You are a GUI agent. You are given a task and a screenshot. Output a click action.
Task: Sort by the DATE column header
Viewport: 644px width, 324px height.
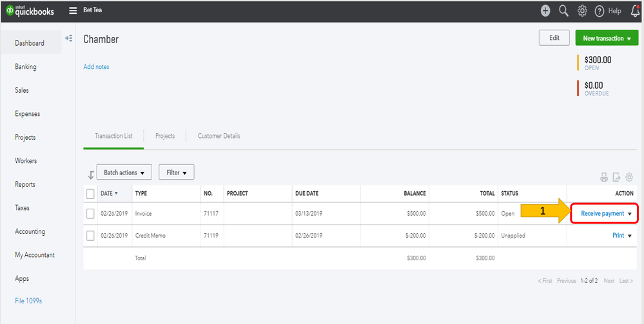(109, 193)
